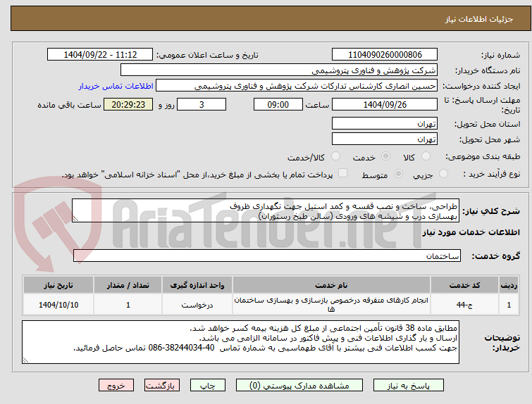Click the نام دستگاه خریدار field
This screenshot has height=404, width=532.
[x=279, y=70]
